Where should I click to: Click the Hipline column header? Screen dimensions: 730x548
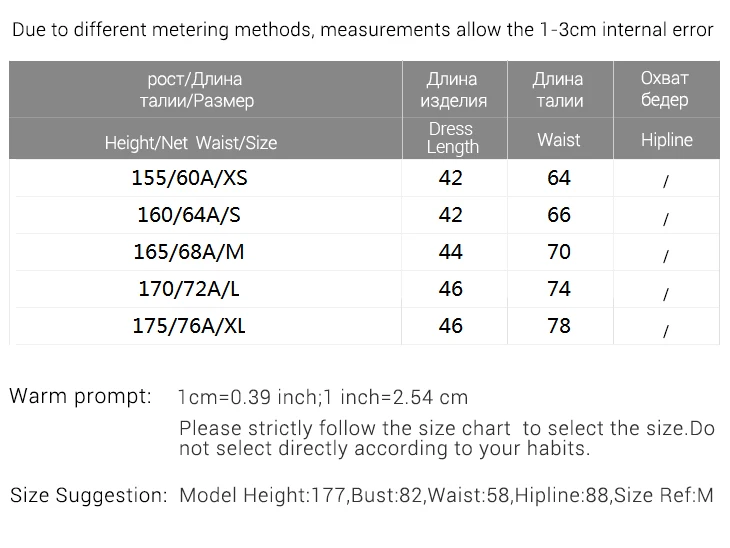point(667,140)
